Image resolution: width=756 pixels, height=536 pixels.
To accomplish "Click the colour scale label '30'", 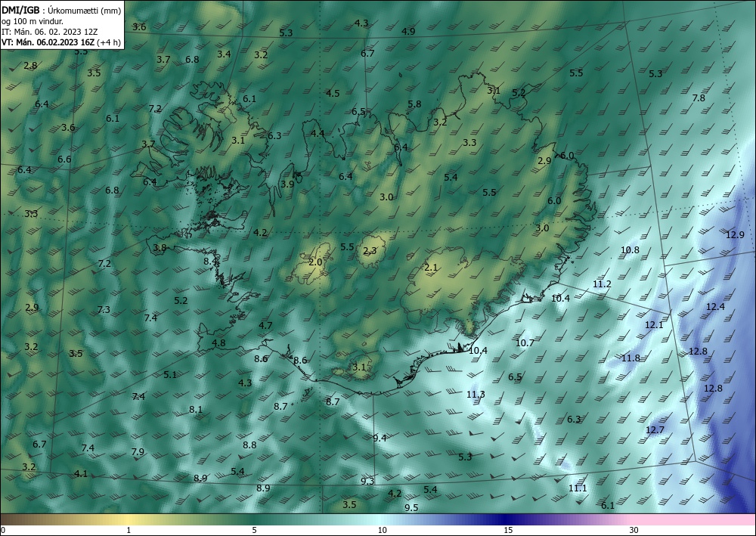I will [x=634, y=531].
